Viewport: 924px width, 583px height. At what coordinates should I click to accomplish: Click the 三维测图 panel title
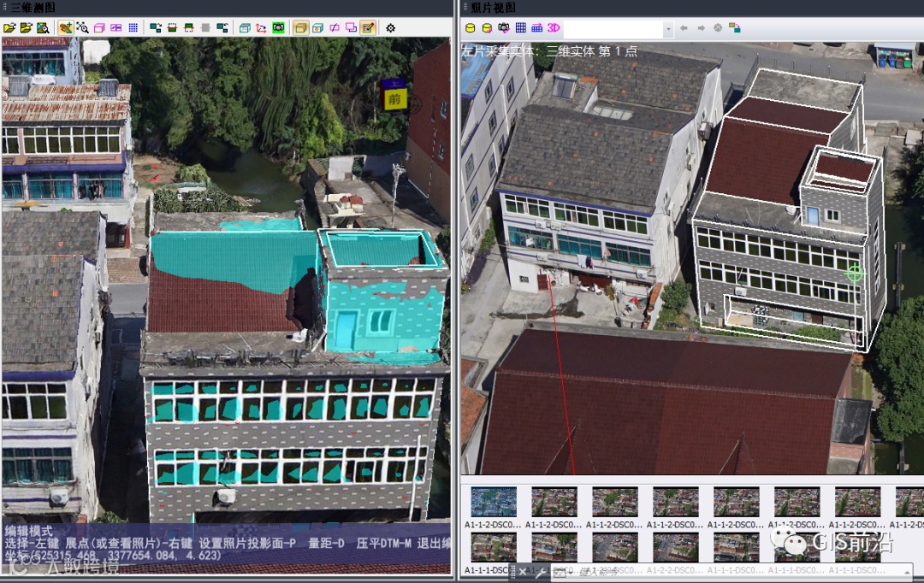tap(33, 7)
